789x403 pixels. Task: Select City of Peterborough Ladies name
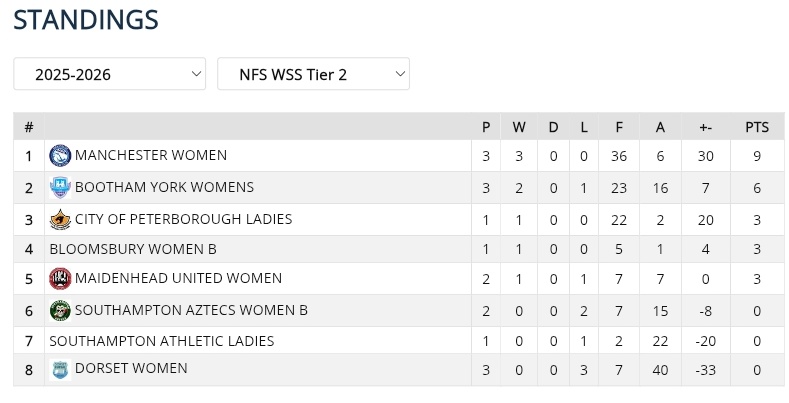point(183,220)
